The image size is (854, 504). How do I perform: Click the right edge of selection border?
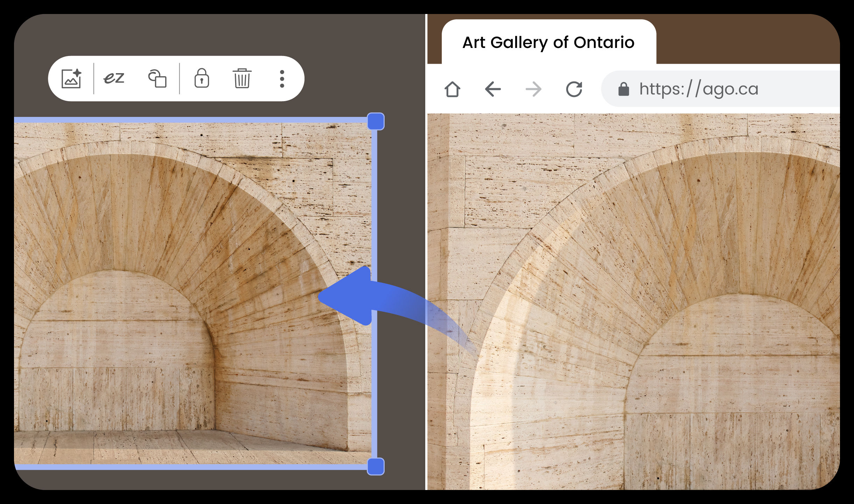[x=374, y=210]
